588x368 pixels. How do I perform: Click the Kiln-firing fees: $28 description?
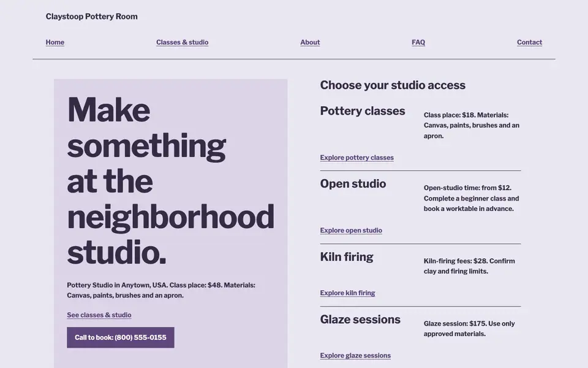[x=470, y=266]
